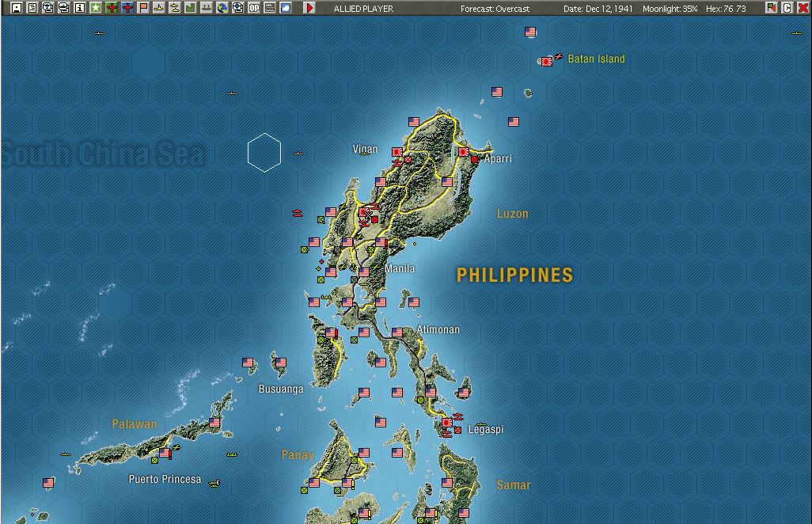Click the red X exit icon
The height and width of the screenshot is (524, 812).
click(803, 8)
